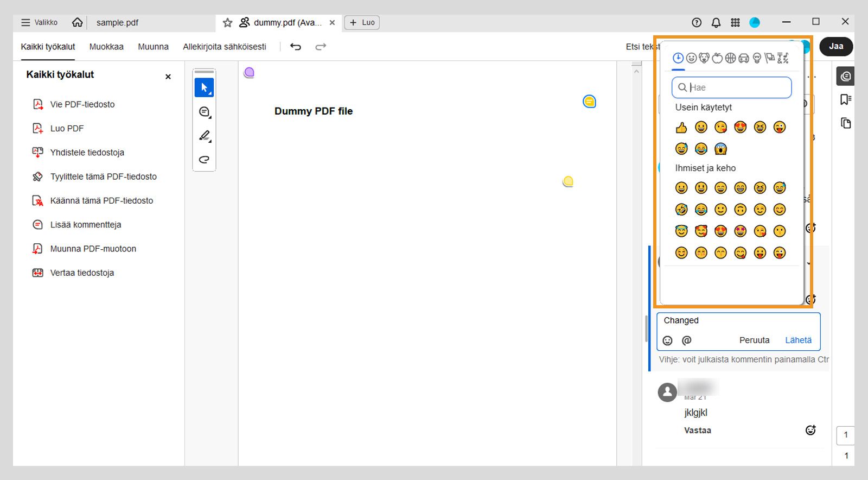Open the comments panel icon
The height and width of the screenshot is (480, 868).
click(845, 77)
